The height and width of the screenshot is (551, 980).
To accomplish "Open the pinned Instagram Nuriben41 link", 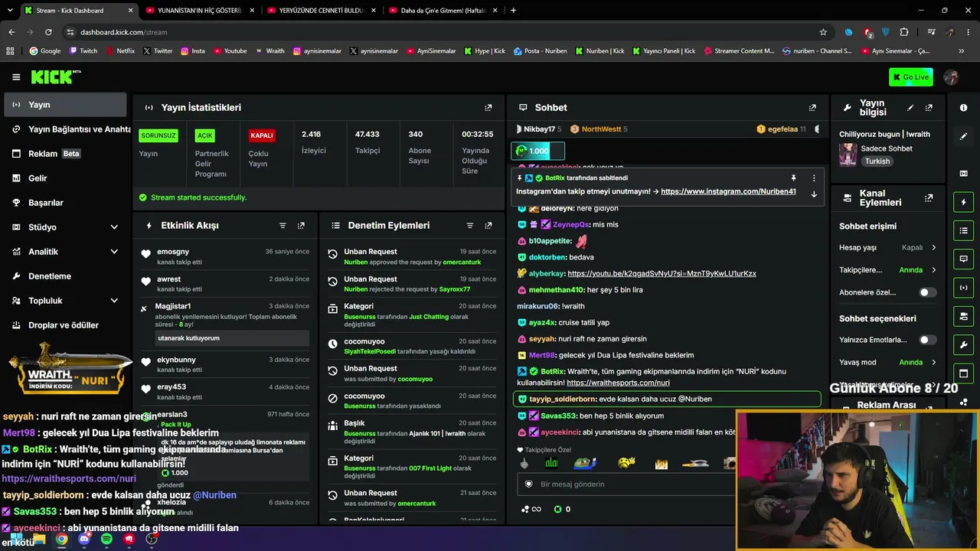I will click(x=728, y=191).
